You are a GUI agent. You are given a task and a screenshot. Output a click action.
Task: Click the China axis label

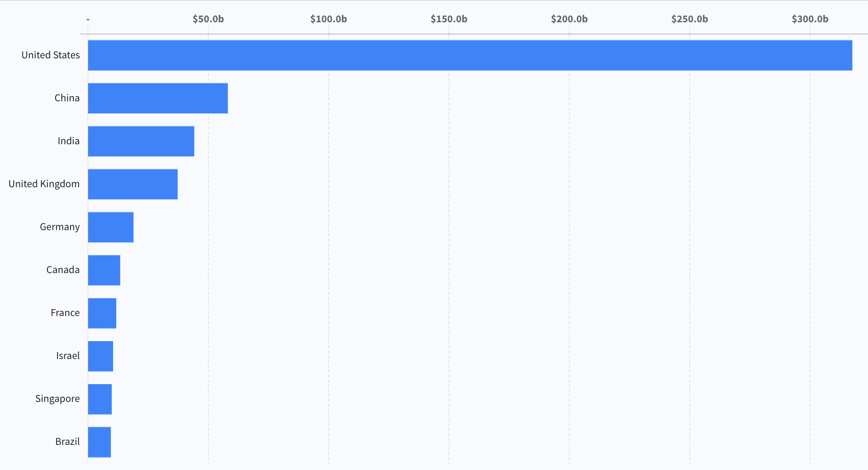click(x=67, y=98)
